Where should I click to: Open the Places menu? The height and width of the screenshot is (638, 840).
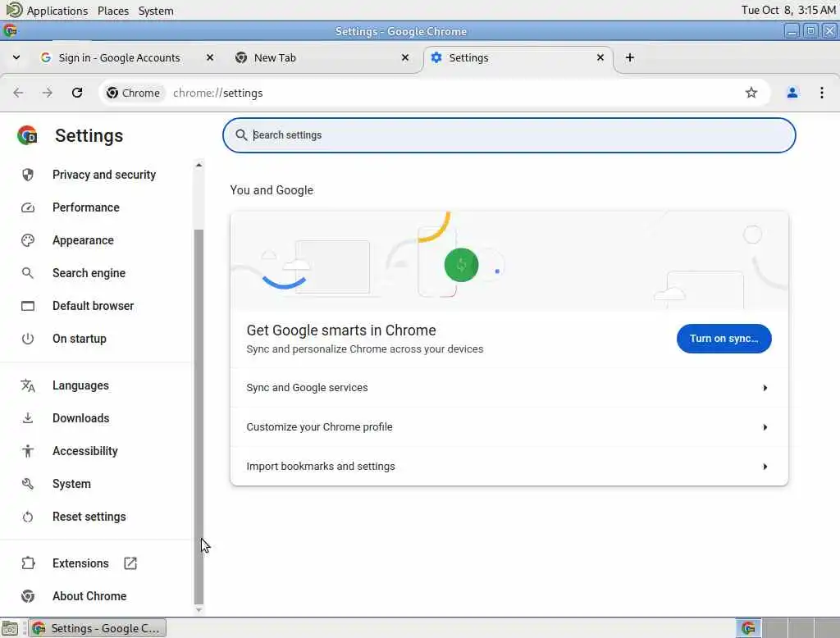coord(113,11)
